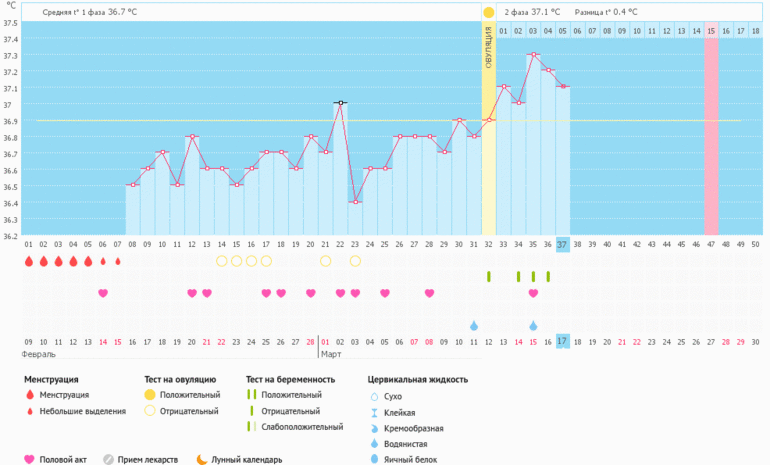The height and width of the screenshot is (465, 770).
Task: Click the '2 фаза 37.1 °C' header label
Action: pyautogui.click(x=532, y=12)
